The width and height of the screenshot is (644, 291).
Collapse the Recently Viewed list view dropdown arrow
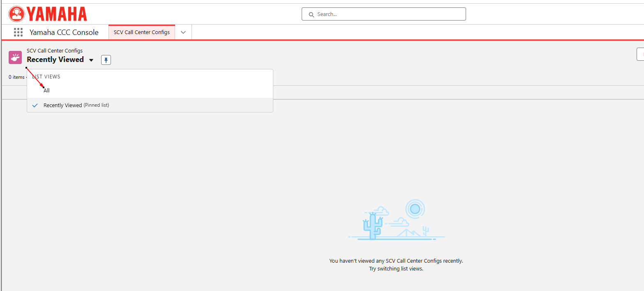click(x=91, y=60)
